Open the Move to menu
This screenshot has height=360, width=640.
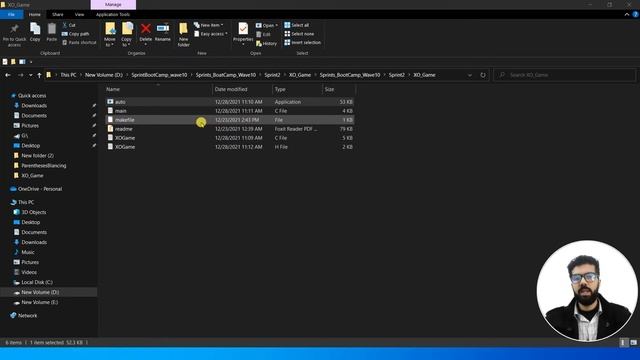(110, 35)
